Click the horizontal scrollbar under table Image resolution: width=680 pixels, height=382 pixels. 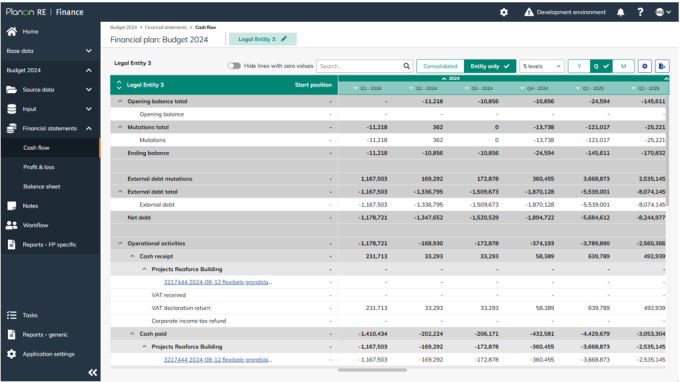(372, 370)
